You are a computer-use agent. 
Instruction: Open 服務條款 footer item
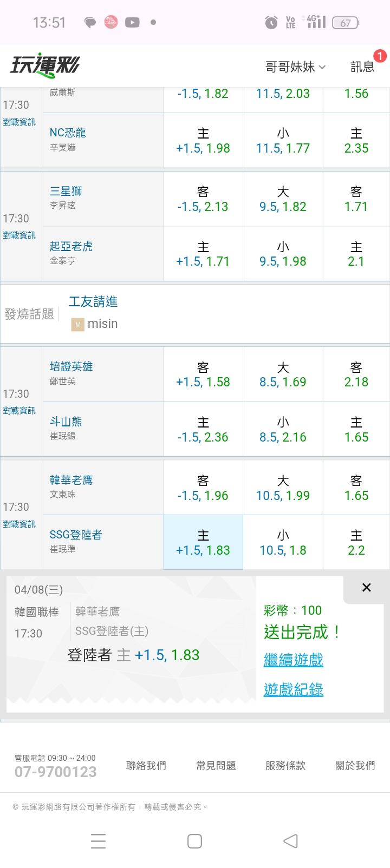[x=285, y=765]
